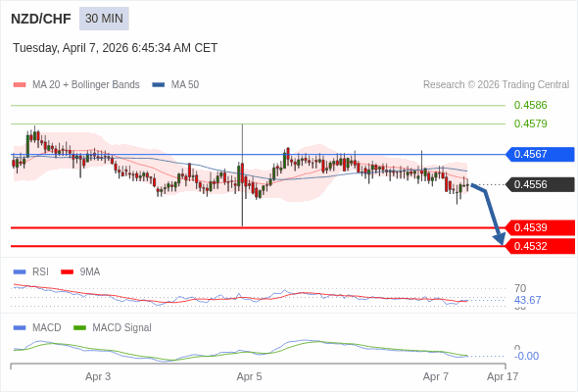This screenshot has width=578, height=392.
Task: Click the MA 50 legend label
Action: [185, 85]
